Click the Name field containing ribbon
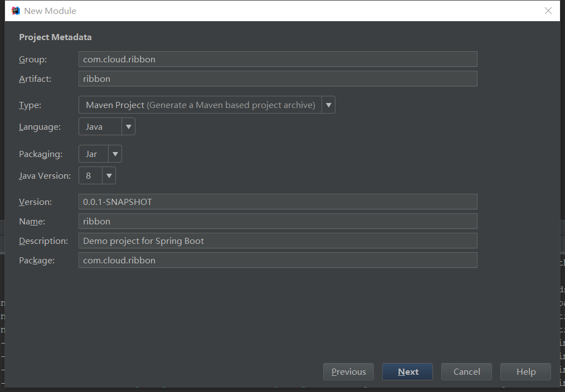565x392 pixels. [278, 221]
